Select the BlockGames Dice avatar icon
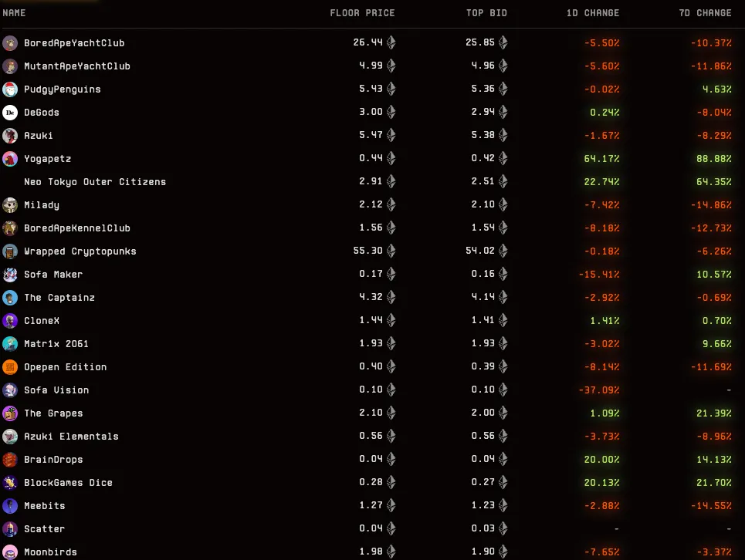745x560 pixels. click(10, 483)
